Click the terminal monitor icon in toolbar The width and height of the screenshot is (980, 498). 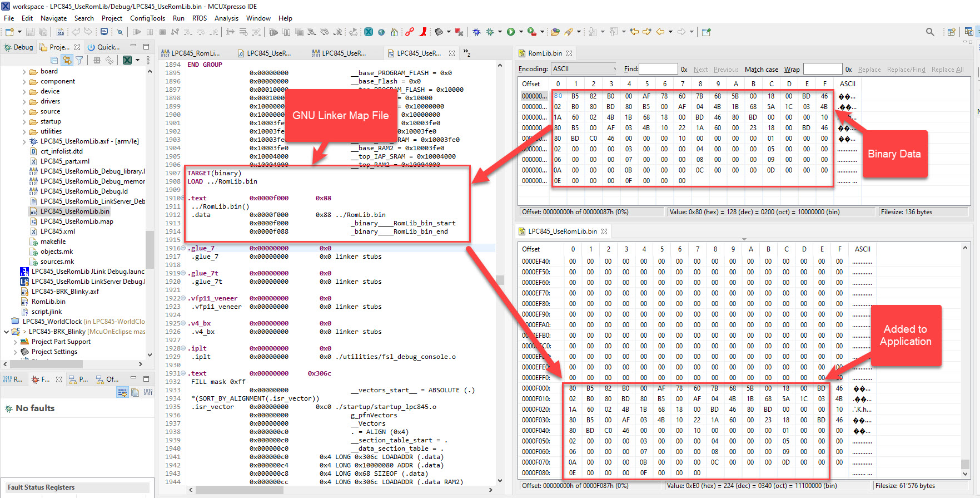click(x=104, y=32)
